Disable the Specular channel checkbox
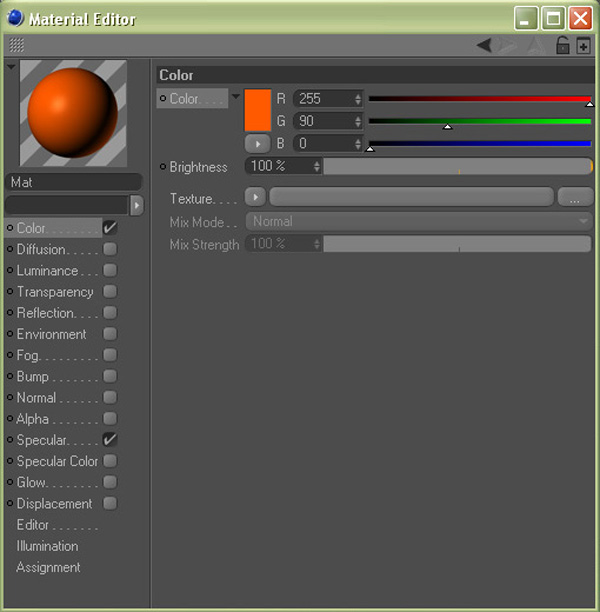Viewport: 600px width, 612px height. (110, 440)
